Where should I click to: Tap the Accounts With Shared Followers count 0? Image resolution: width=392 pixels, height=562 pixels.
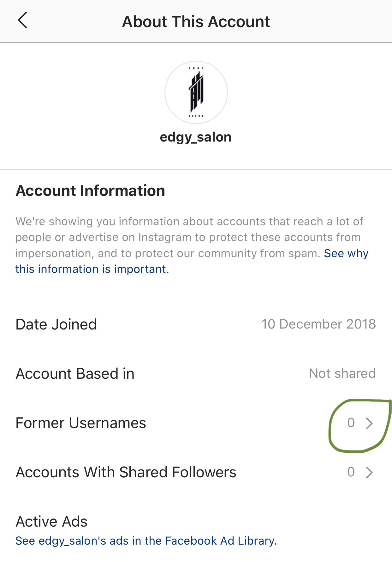coord(351,472)
